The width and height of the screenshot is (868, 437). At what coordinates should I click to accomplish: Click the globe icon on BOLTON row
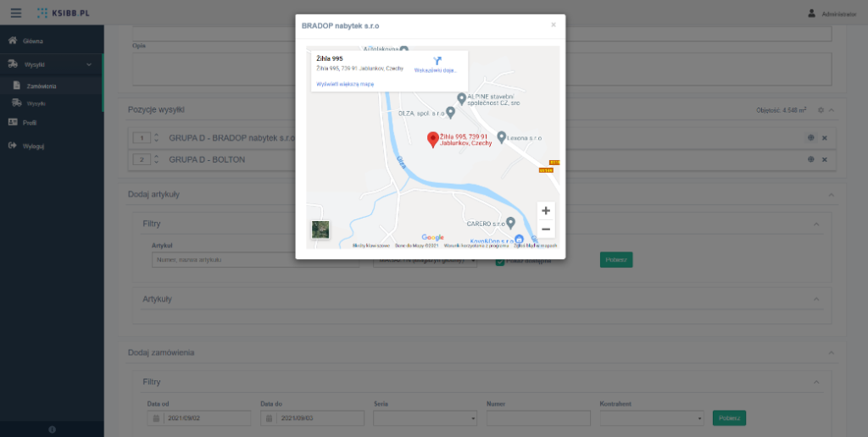(x=811, y=159)
